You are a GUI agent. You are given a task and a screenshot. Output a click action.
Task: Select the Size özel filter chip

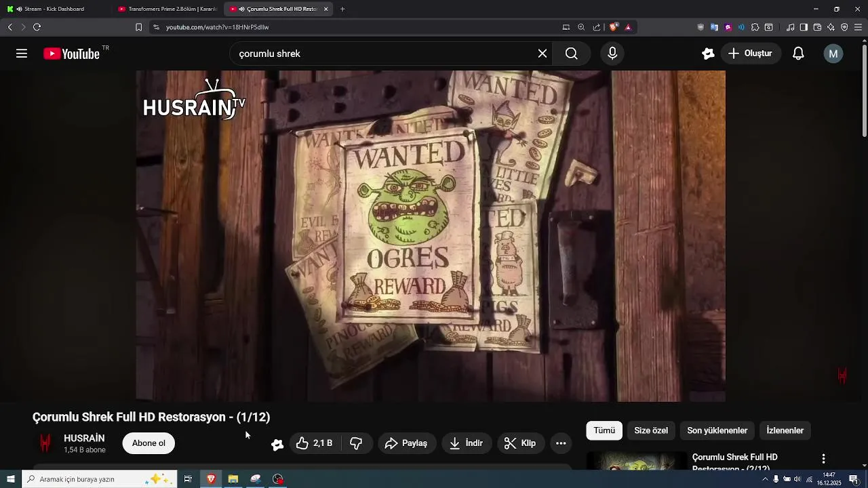pos(651,430)
